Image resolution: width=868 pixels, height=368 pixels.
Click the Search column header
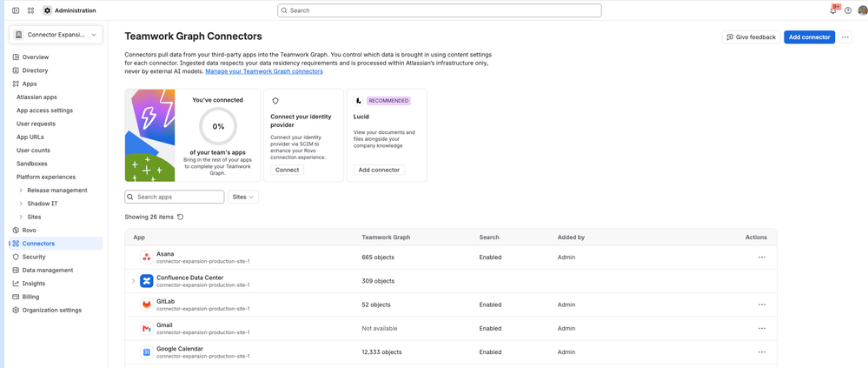pos(489,238)
